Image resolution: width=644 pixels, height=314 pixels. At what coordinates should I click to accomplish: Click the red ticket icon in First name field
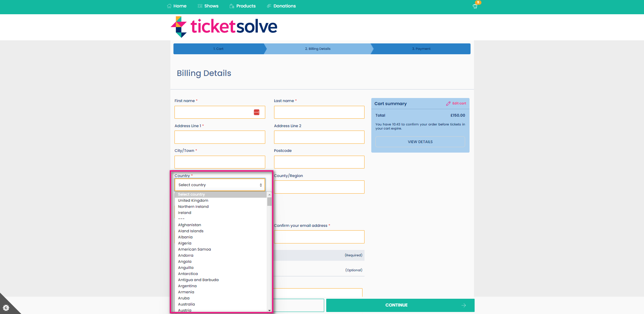pos(256,112)
